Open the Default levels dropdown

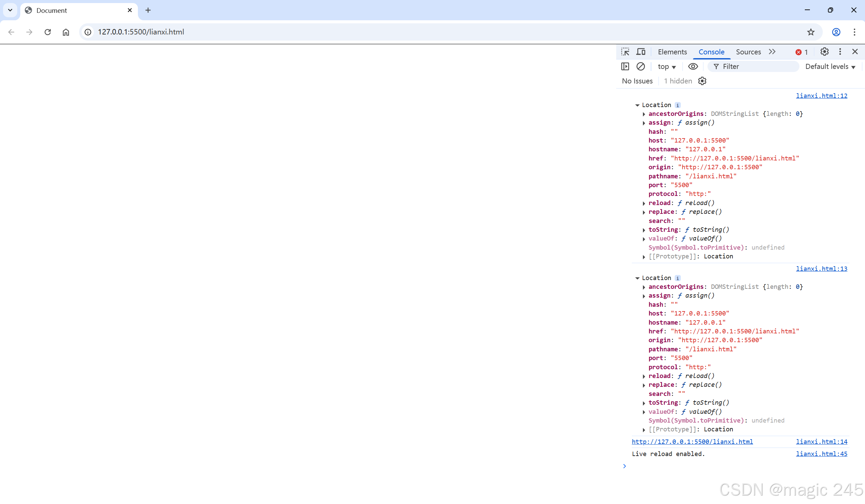(x=830, y=67)
